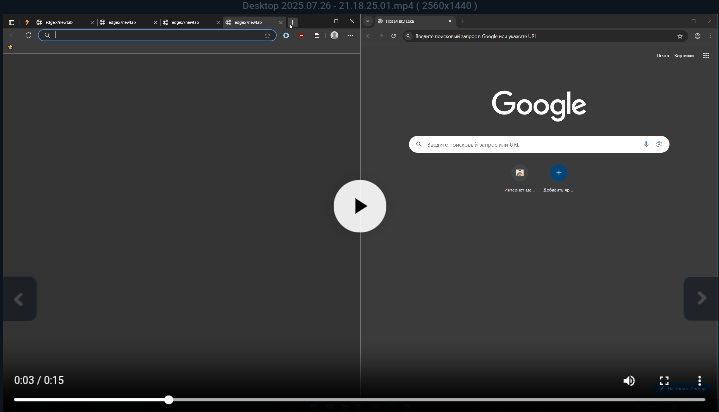Click the blue plus add shortcut tile
The height and width of the screenshot is (412, 719).
point(559,173)
